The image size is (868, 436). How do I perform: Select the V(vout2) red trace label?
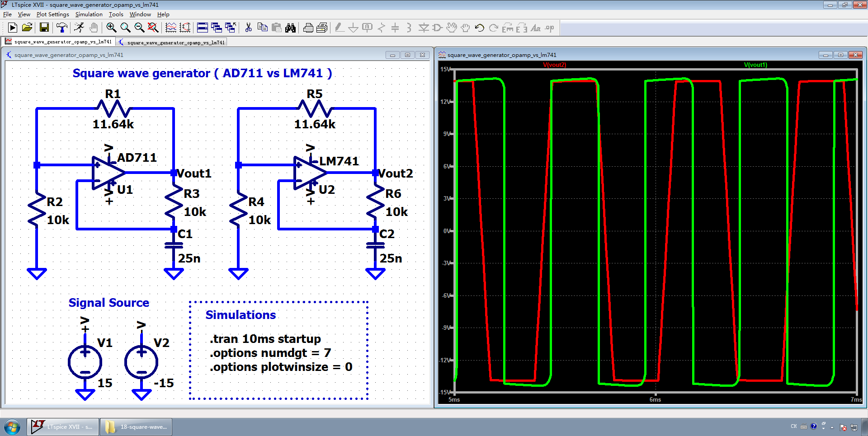[554, 65]
